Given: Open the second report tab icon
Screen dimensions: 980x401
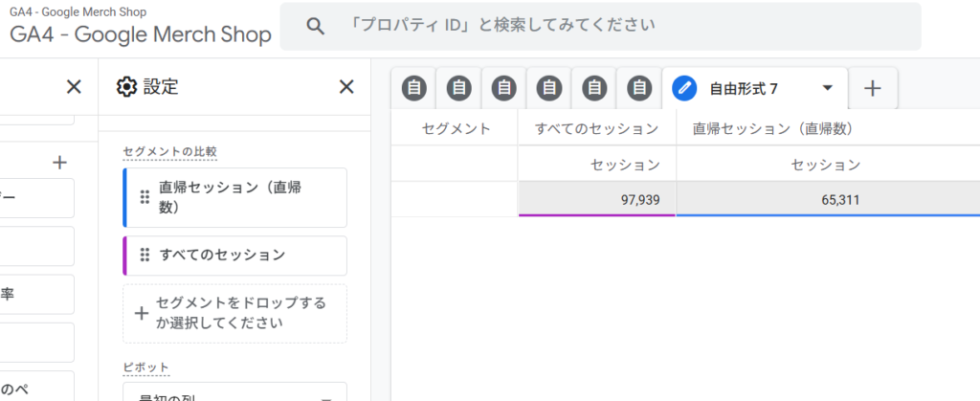Looking at the screenshot, I should (x=458, y=88).
